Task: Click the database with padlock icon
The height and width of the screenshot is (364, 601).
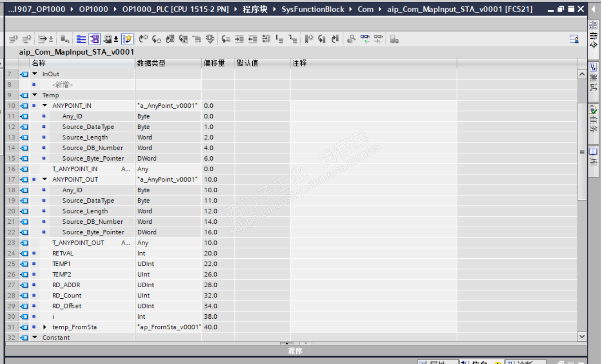Action: [394, 39]
